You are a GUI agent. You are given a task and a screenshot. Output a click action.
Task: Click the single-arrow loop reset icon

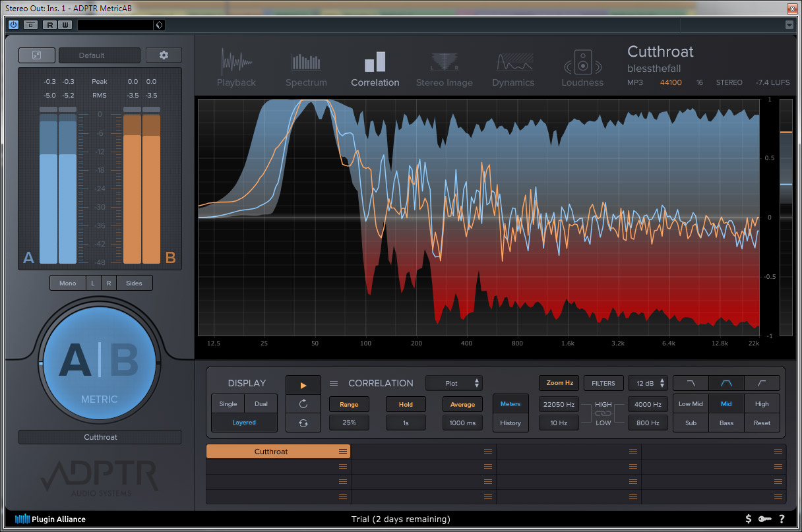pyautogui.click(x=303, y=404)
